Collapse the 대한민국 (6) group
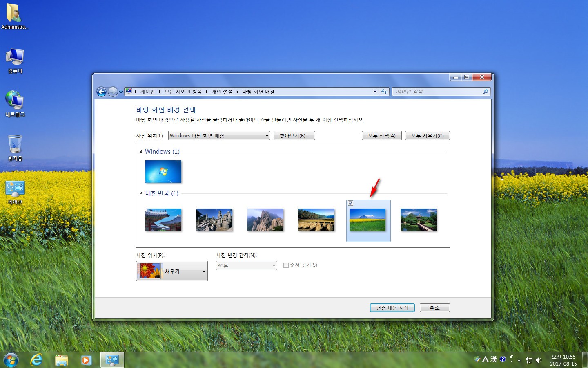588x368 pixels. click(x=141, y=193)
